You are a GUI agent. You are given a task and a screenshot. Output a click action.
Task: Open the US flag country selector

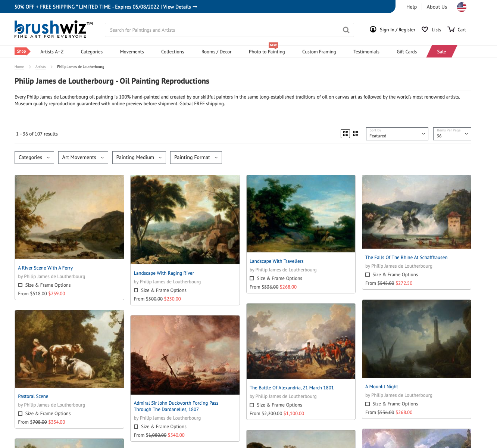coord(462,7)
